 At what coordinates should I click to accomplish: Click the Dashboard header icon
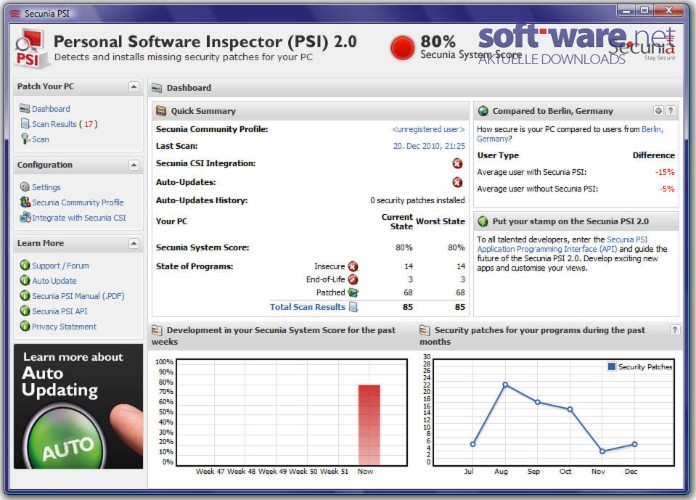click(157, 88)
